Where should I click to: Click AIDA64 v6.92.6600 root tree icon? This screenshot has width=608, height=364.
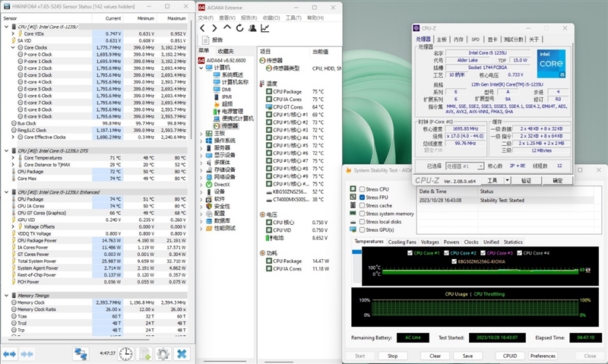[201, 61]
